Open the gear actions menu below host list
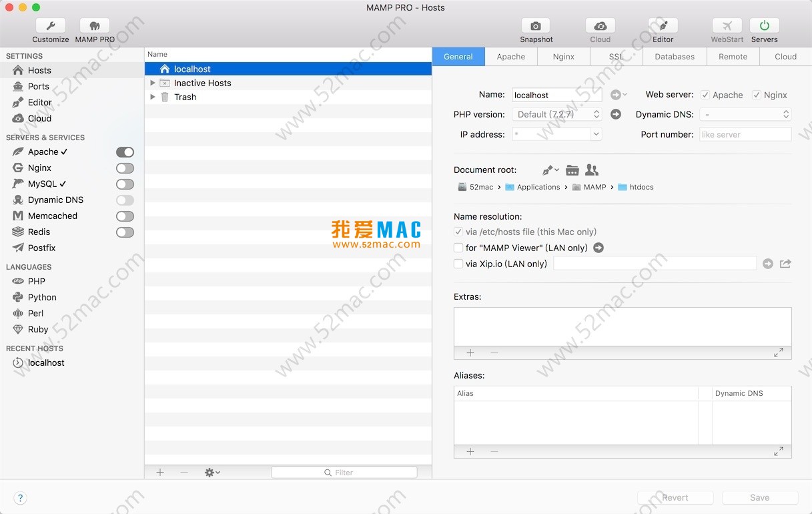 pos(212,472)
